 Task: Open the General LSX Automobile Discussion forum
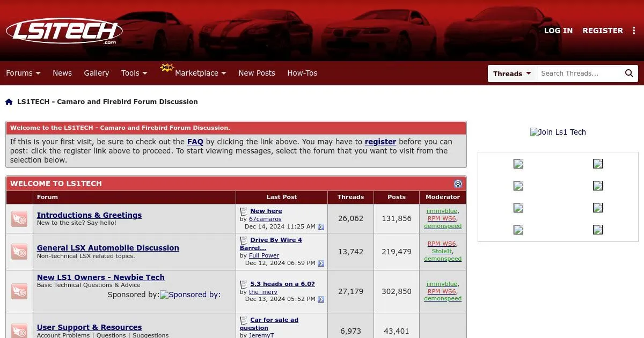[x=108, y=248]
